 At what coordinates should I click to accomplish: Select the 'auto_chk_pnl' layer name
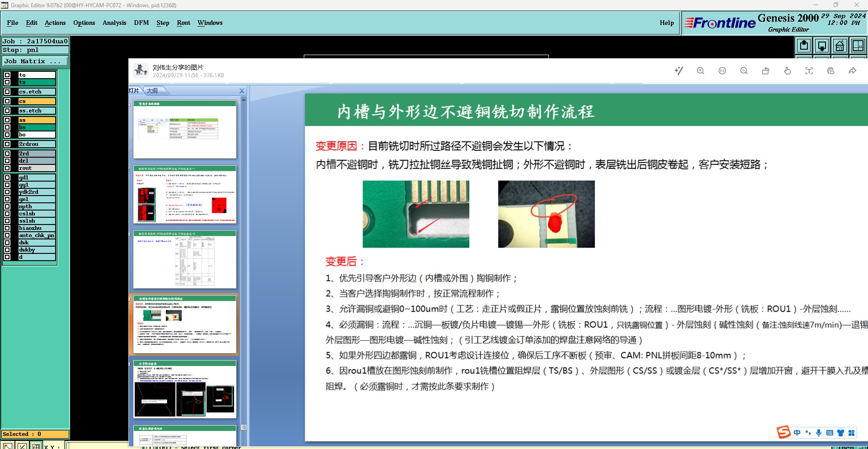(37, 235)
